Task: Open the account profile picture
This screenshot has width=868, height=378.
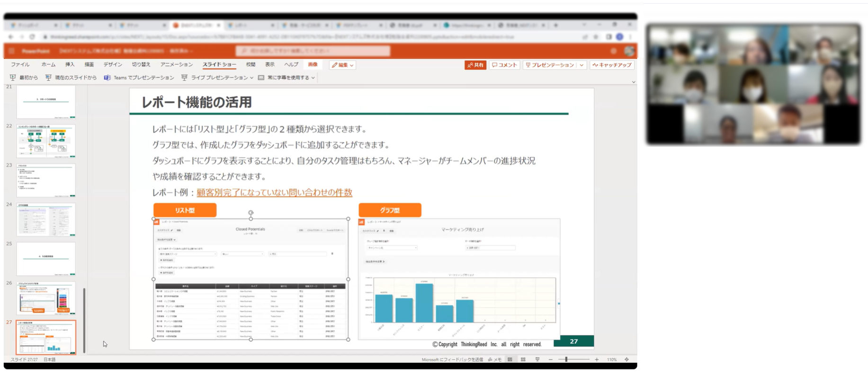Action: [629, 51]
